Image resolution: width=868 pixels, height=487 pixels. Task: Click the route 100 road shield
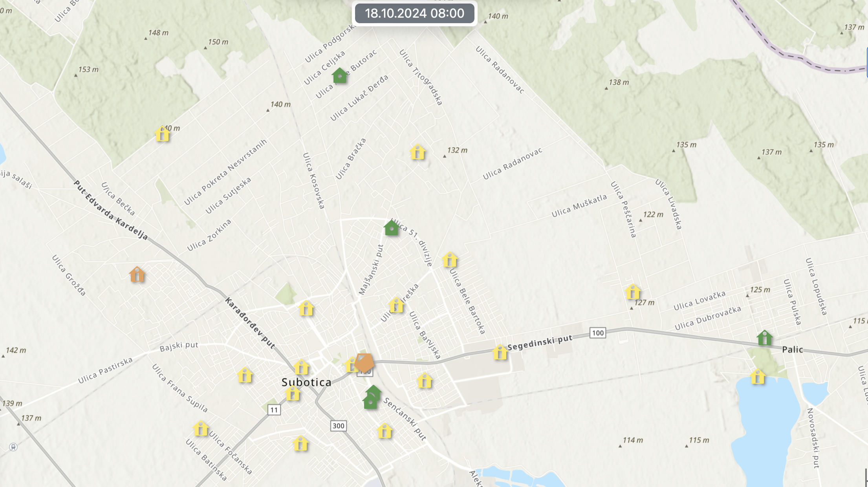pos(597,333)
